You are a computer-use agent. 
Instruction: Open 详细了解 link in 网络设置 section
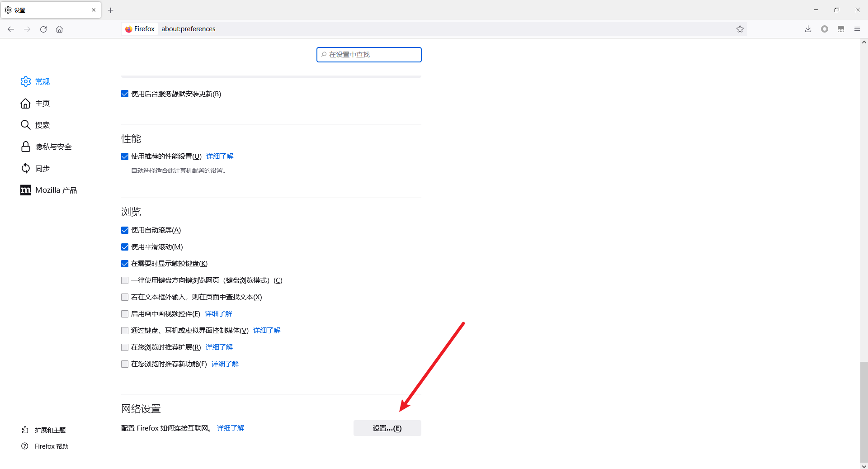pos(231,428)
